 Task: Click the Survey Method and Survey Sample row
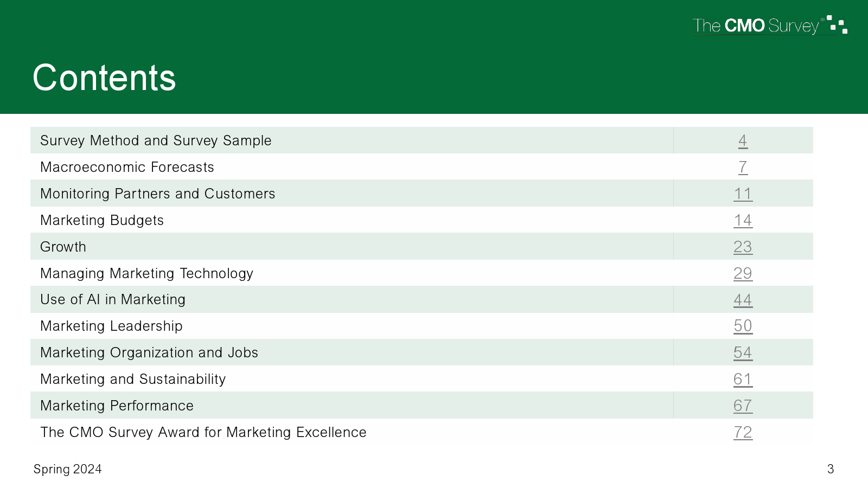click(x=156, y=141)
